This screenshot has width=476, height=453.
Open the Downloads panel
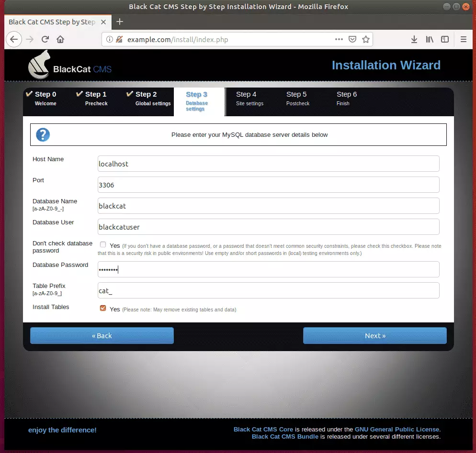pyautogui.click(x=414, y=39)
